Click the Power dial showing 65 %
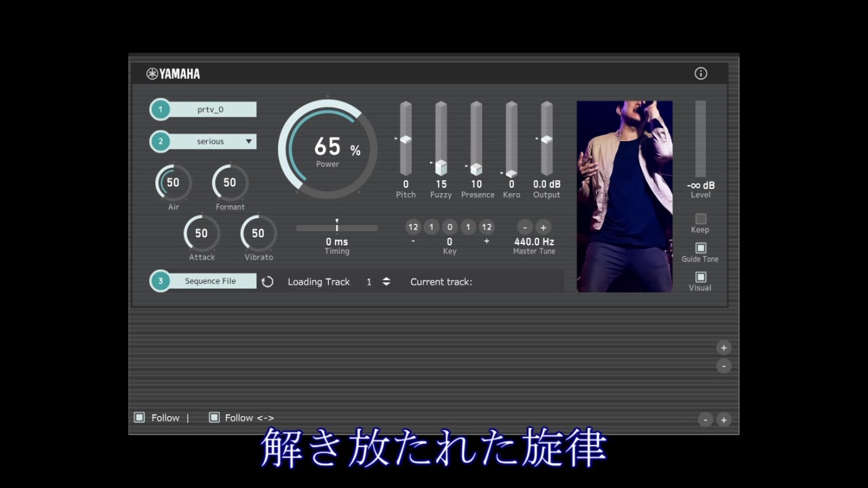Viewport: 868px width, 488px height. tap(328, 149)
